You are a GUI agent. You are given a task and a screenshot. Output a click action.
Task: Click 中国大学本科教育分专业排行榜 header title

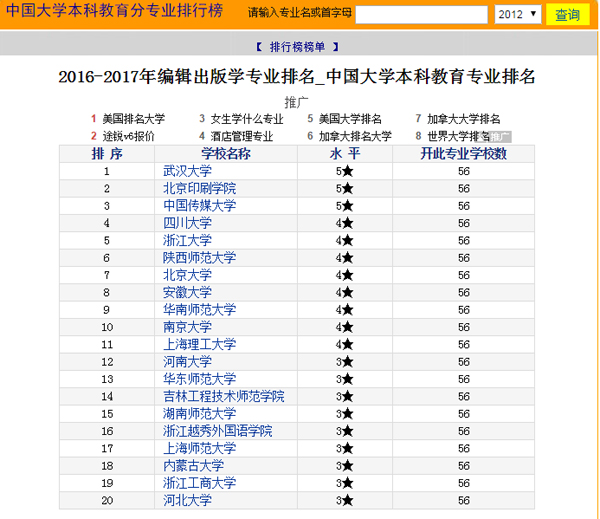119,13
